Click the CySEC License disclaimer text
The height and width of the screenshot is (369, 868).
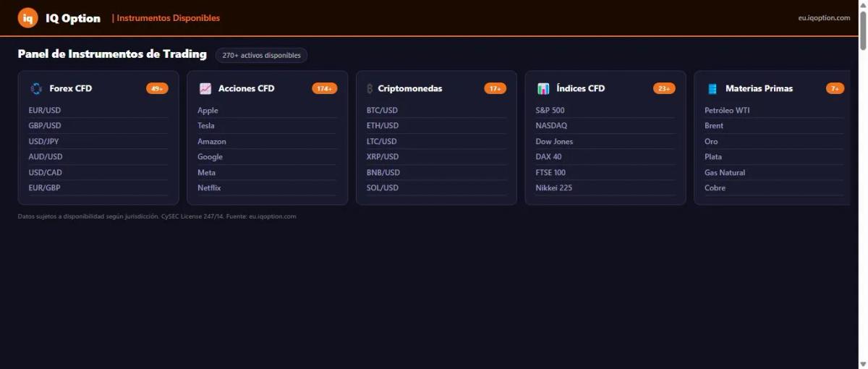[x=157, y=216]
